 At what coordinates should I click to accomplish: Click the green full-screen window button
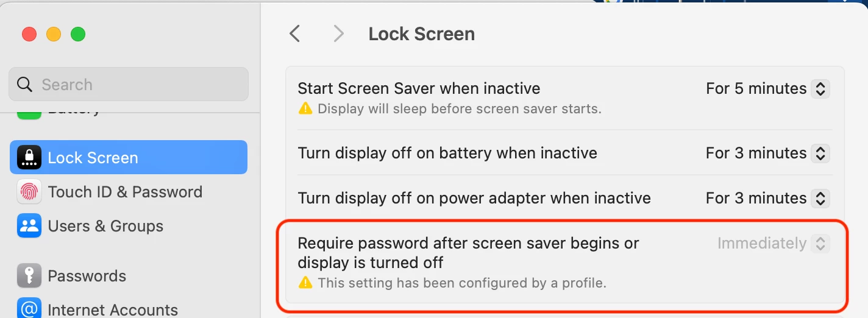[x=78, y=34]
